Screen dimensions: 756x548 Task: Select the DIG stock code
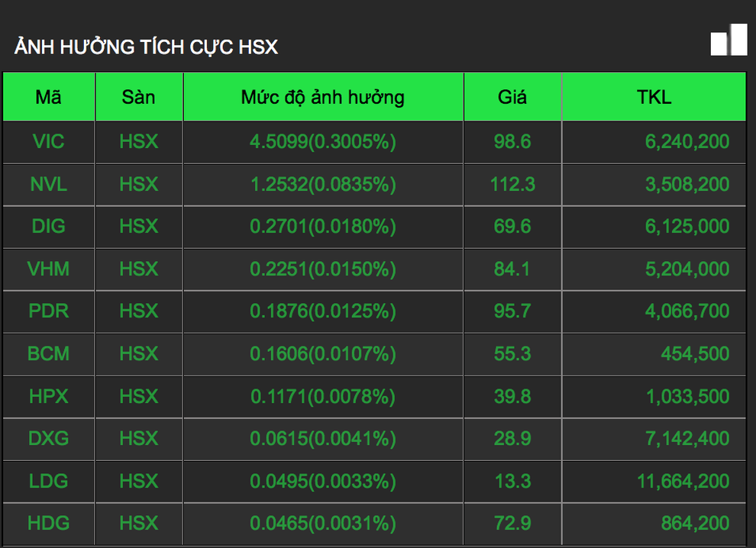[x=49, y=227]
